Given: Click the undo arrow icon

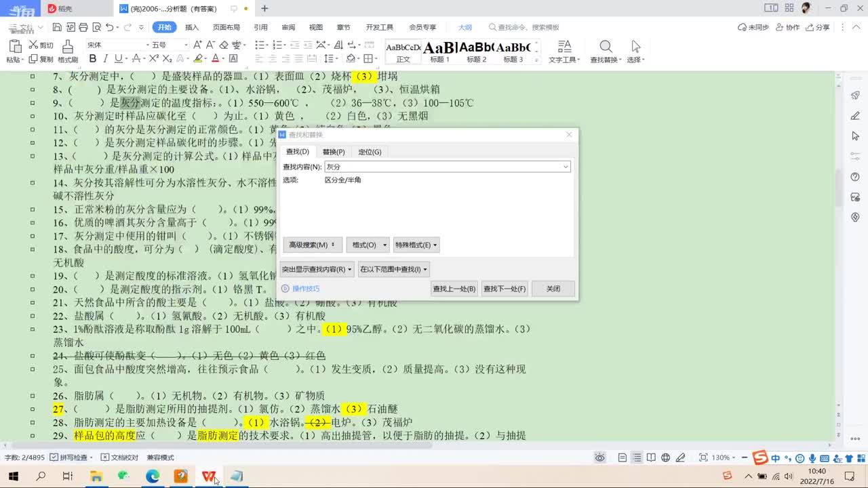Looking at the screenshot, I should (109, 28).
